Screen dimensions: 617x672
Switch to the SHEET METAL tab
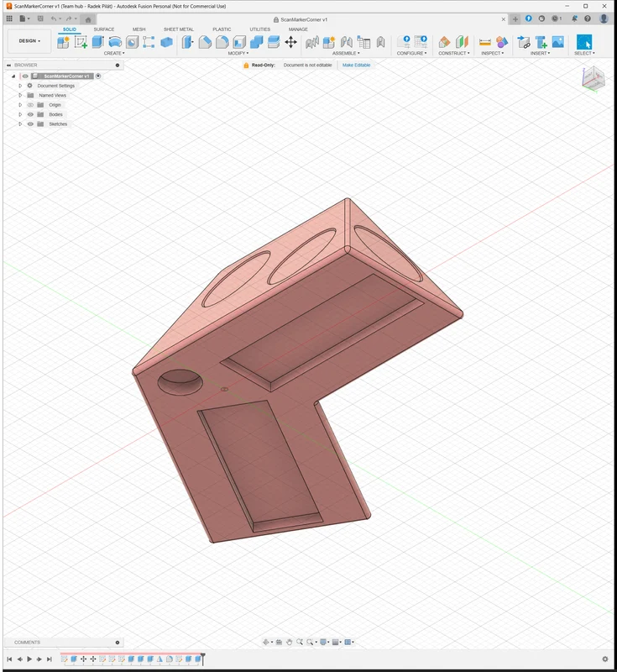[179, 29]
